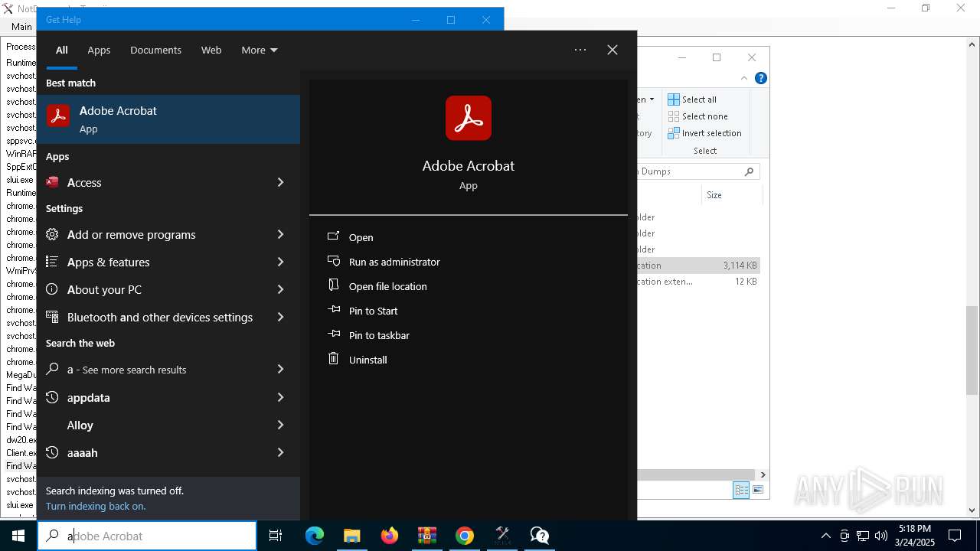Choose Run as administrator
This screenshot has width=980, height=551.
(394, 262)
